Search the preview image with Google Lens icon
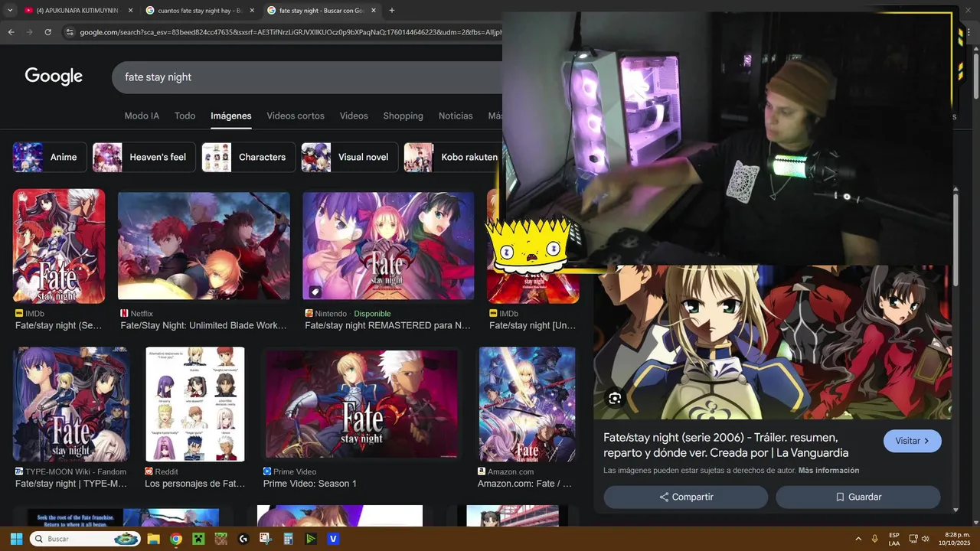The image size is (980, 551). click(615, 398)
